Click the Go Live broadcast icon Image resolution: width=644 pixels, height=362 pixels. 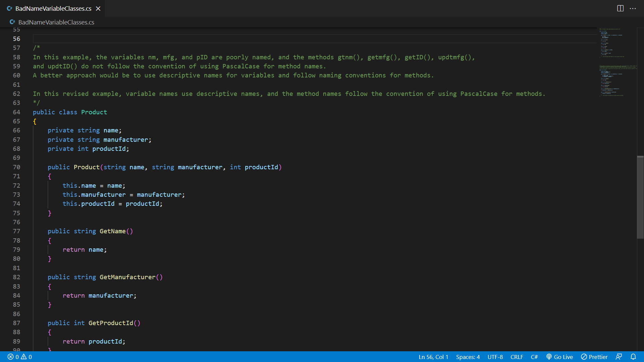click(549, 357)
